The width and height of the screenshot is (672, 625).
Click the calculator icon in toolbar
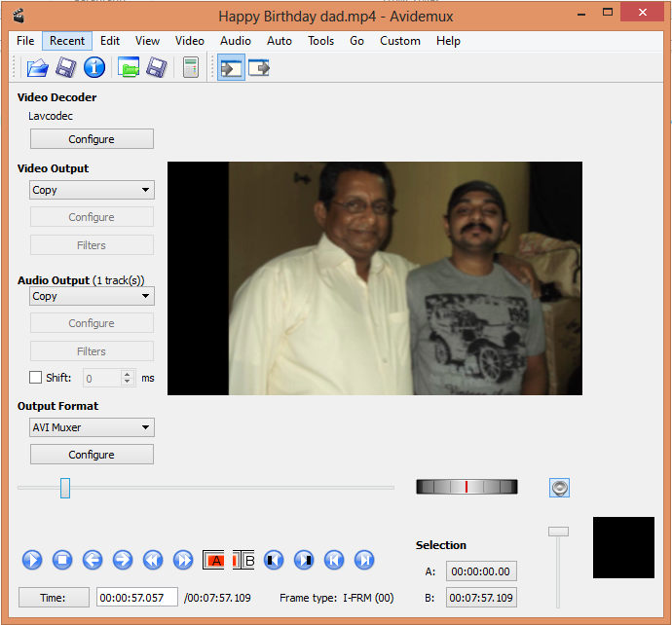coord(191,67)
